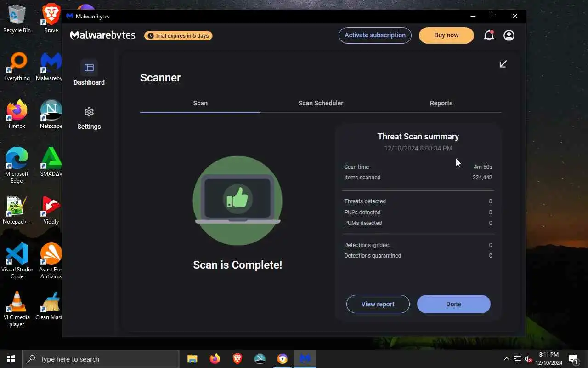Open File Explorer from taskbar
Screen dimensions: 588x368
tap(192, 359)
